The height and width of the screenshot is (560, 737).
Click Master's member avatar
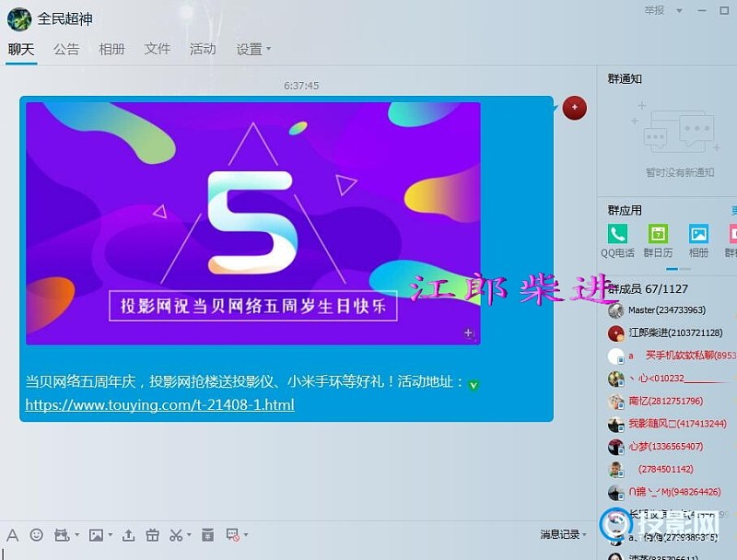(615, 310)
